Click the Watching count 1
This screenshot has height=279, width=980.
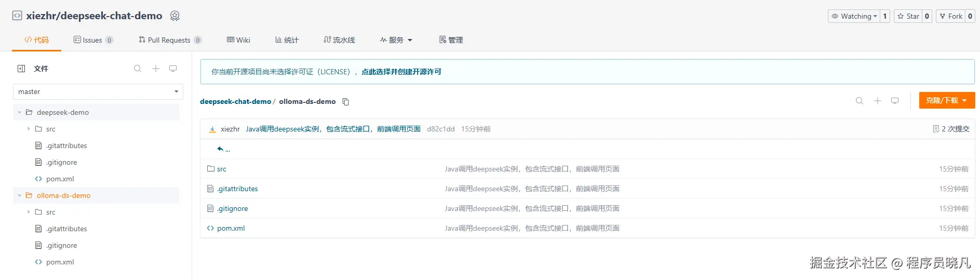[885, 16]
